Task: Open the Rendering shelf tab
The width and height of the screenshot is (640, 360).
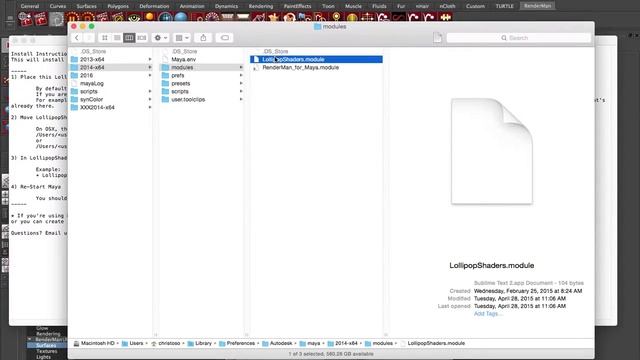Action: click(x=261, y=6)
